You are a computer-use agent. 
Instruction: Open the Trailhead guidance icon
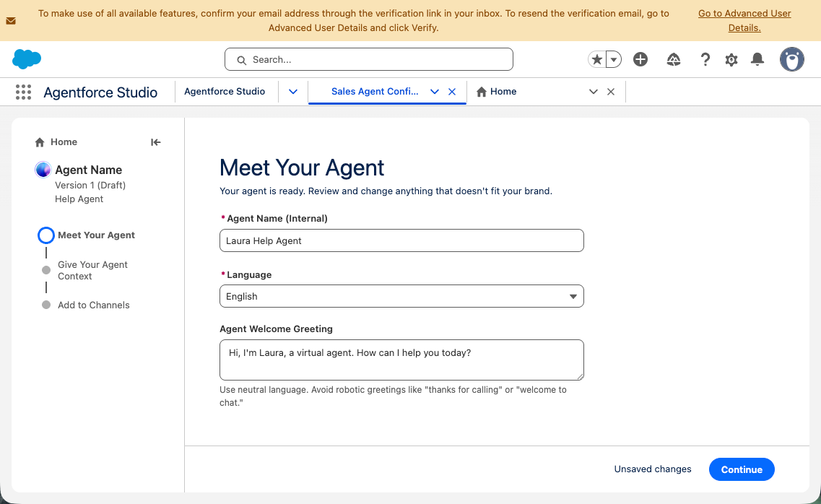pyautogui.click(x=674, y=59)
